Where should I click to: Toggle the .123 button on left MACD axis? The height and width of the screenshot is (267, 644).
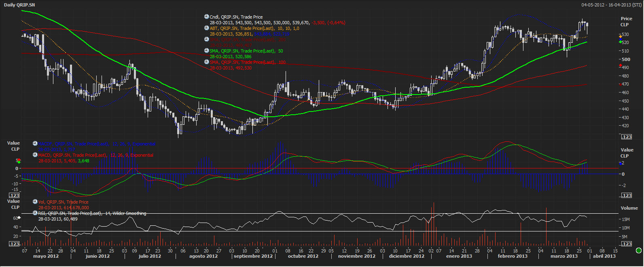coord(14,196)
